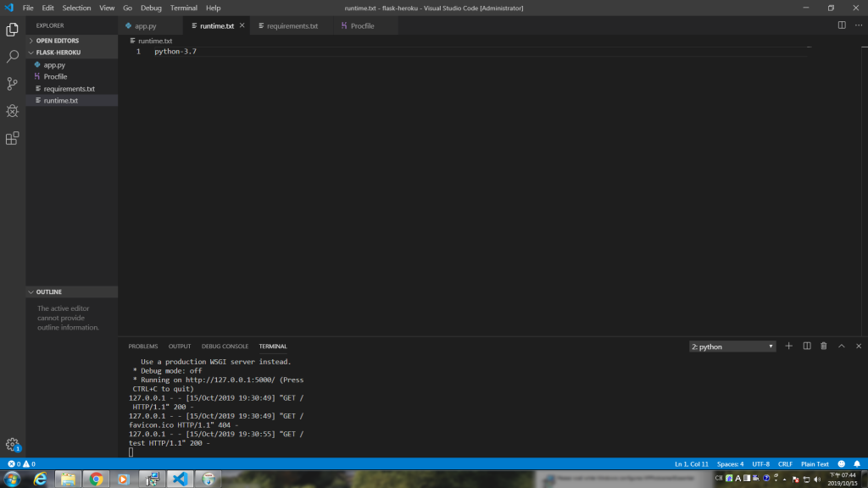Change end of line sequence CRLF
Screen dimensions: 868x488
click(x=785, y=464)
